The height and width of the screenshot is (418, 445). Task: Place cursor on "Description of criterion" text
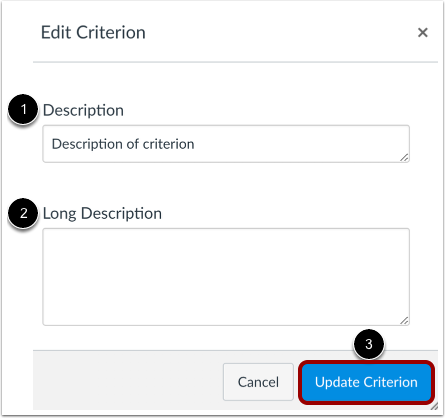pyautogui.click(x=123, y=144)
